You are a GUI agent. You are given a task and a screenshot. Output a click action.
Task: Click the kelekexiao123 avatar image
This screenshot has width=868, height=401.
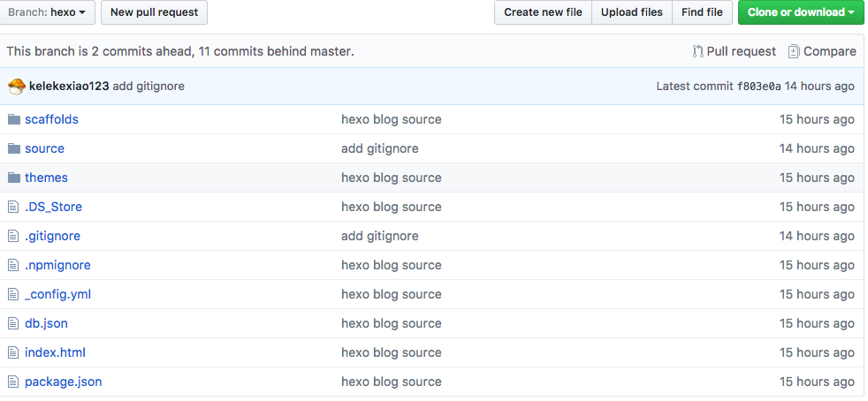(17, 87)
